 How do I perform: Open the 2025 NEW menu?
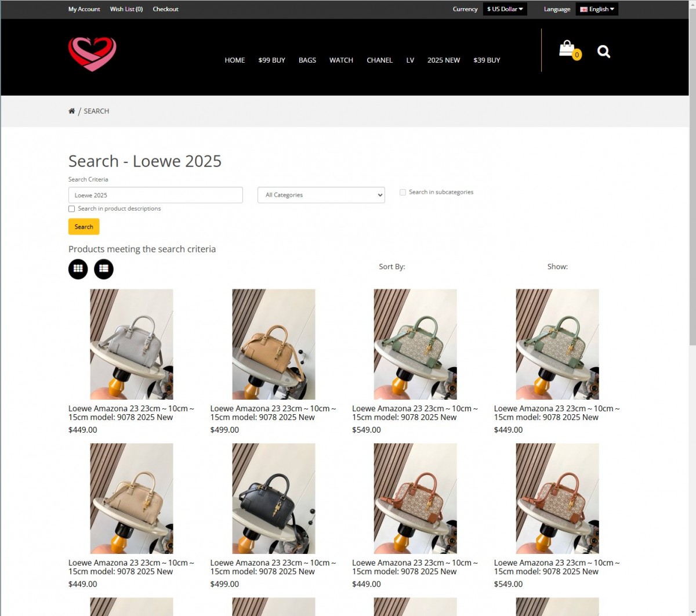coord(444,60)
